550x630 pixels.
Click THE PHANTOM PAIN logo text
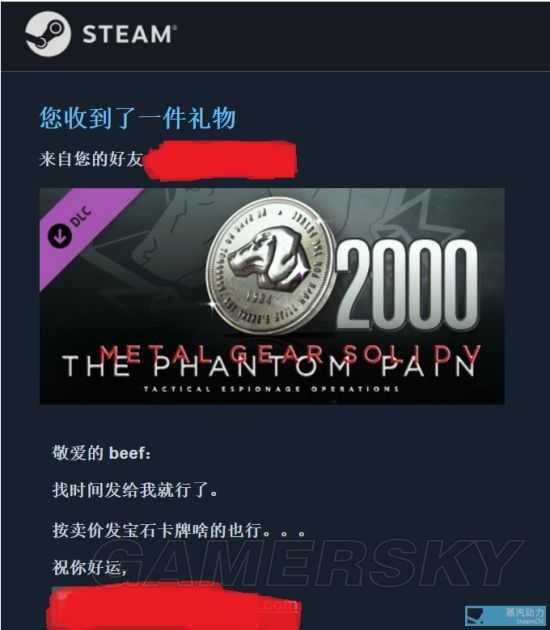[x=270, y=367]
